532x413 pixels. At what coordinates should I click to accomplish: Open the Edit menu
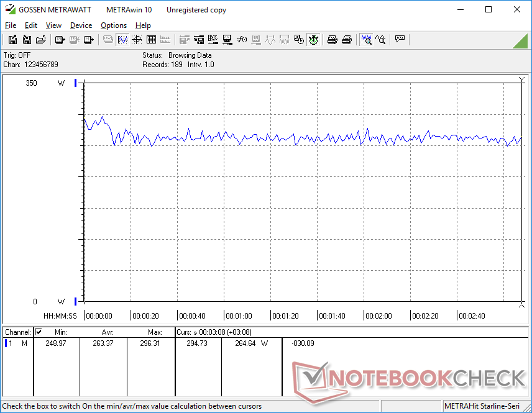(31, 25)
